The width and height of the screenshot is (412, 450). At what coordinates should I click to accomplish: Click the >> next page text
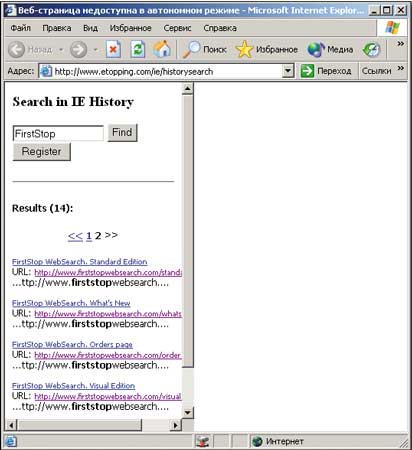click(x=111, y=235)
